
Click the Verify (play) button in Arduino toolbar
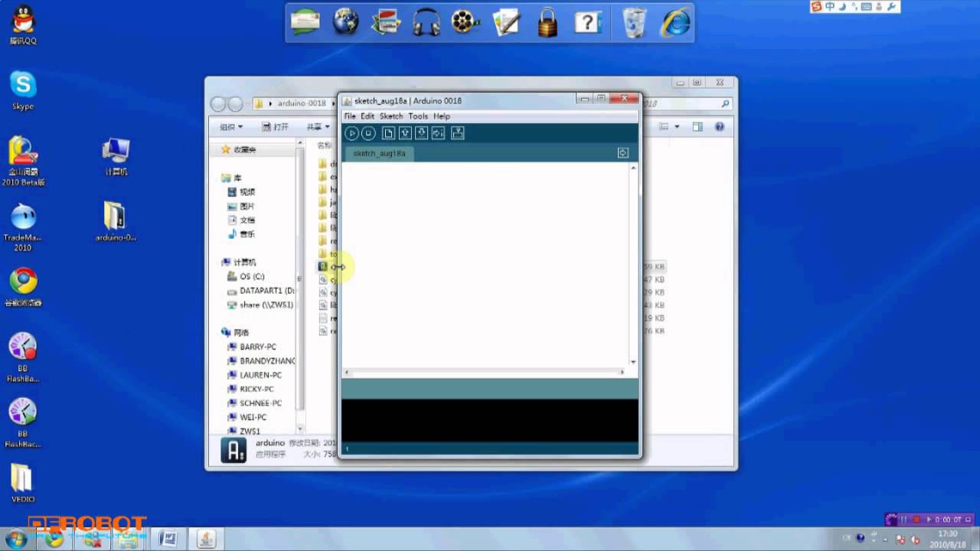click(x=351, y=133)
